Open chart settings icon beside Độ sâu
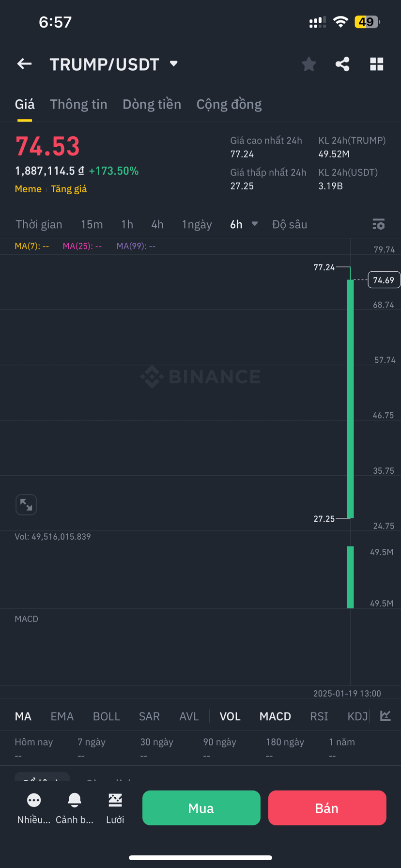401x868 pixels. (378, 224)
